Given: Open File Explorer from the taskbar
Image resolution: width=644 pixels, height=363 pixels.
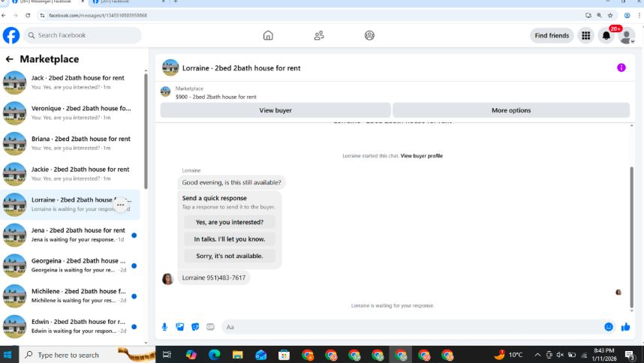Looking at the screenshot, I should [x=237, y=355].
